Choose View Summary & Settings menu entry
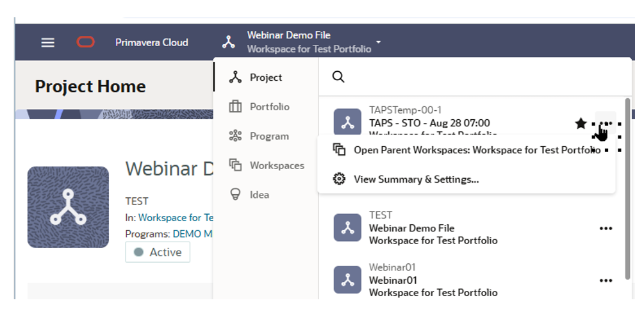This screenshot has height=314, width=644. (x=416, y=179)
